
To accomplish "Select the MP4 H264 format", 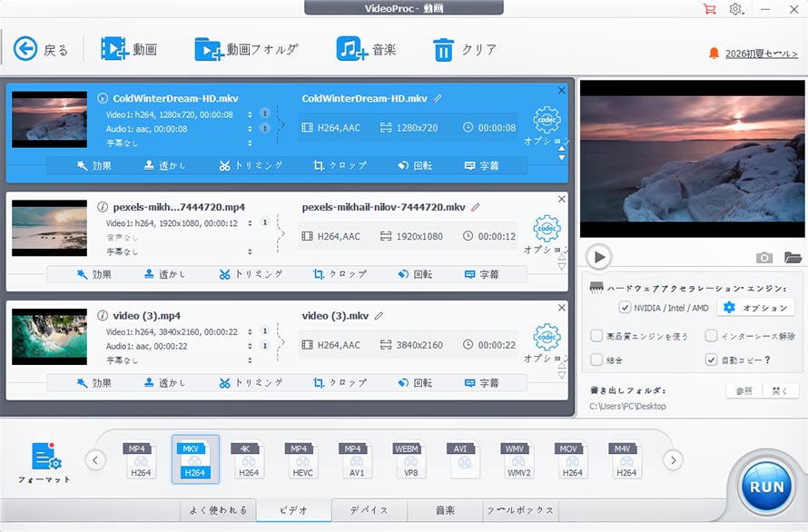I will point(140,460).
